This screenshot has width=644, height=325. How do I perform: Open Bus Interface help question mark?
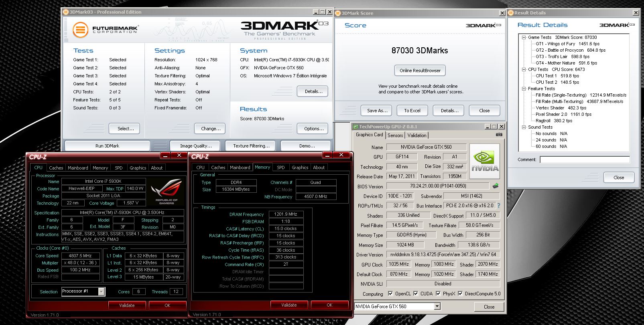click(499, 206)
